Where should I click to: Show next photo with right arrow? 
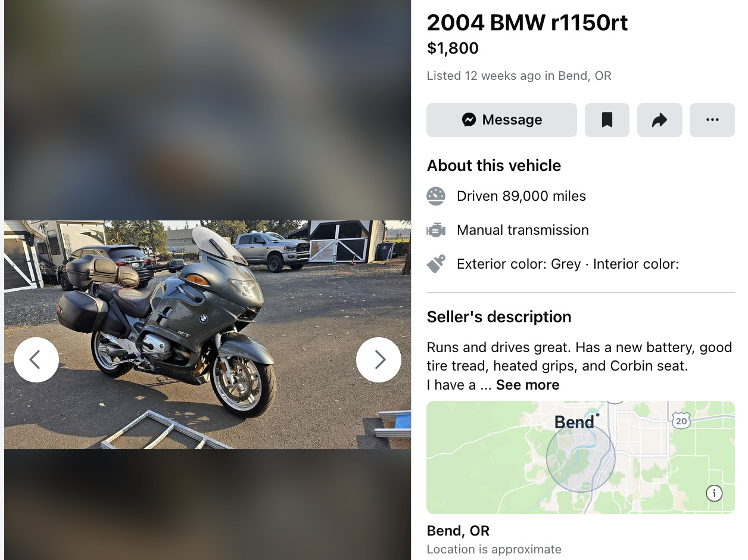click(379, 360)
